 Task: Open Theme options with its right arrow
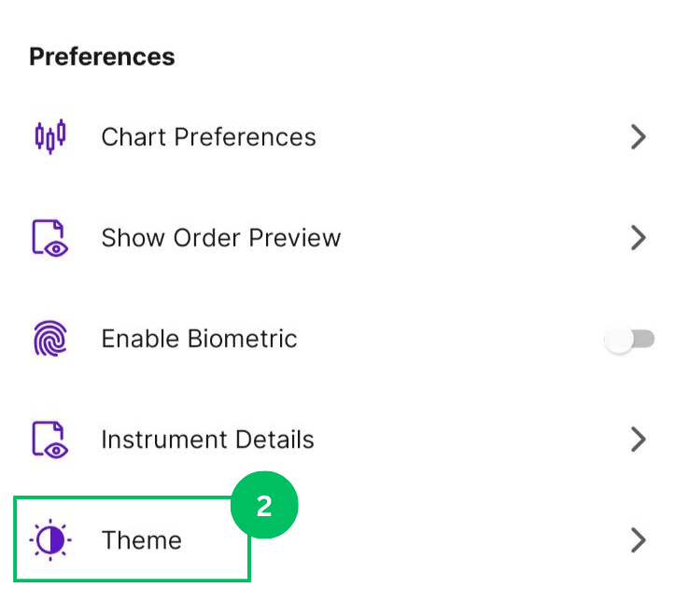pyautogui.click(x=639, y=540)
